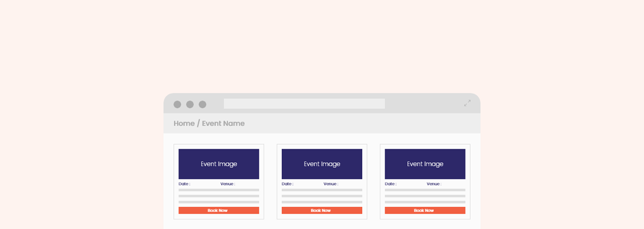The height and width of the screenshot is (229, 644).
Task: Click the Venue label on middle card
Action: click(331, 184)
